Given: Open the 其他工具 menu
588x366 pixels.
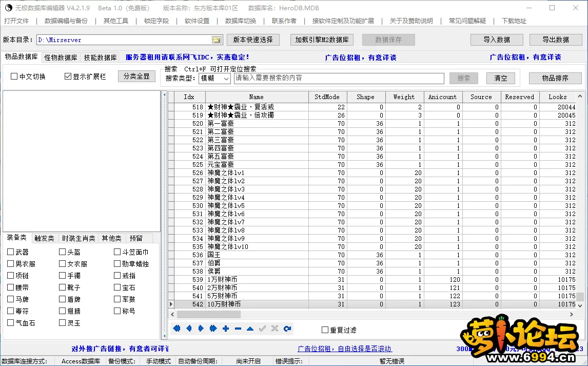Looking at the screenshot, I should click(116, 21).
